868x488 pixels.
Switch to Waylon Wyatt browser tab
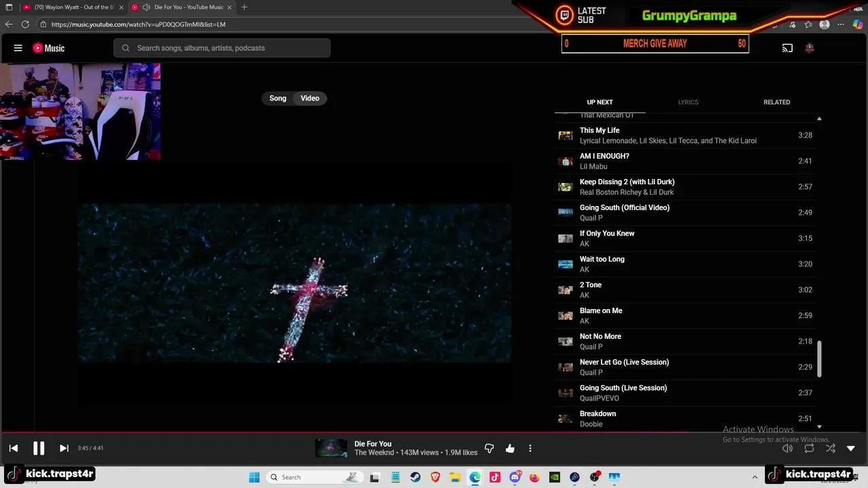tap(73, 7)
